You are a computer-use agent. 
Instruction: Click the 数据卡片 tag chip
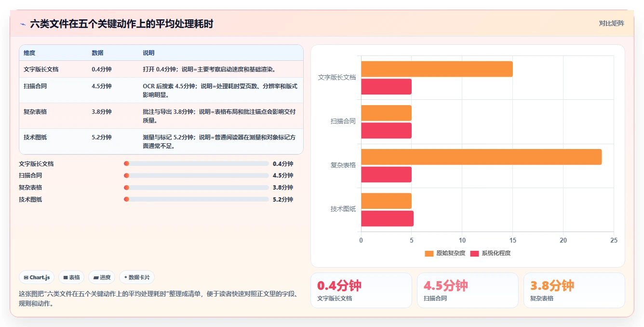[x=137, y=277]
